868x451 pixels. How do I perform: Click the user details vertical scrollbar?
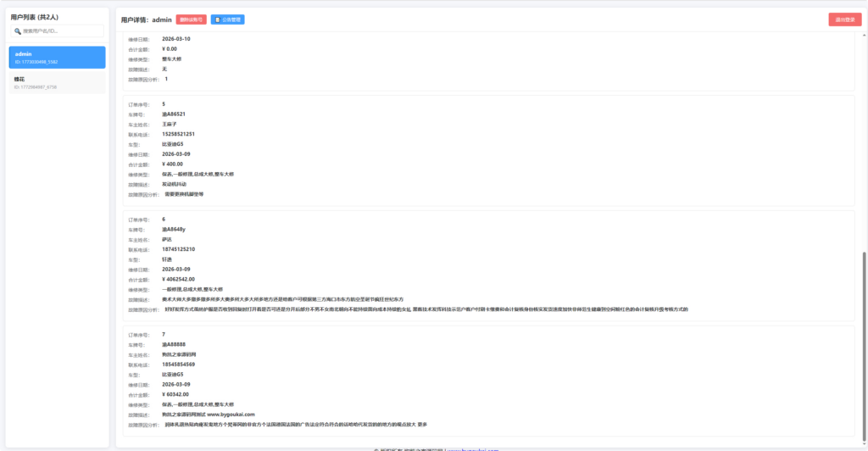pos(864,339)
